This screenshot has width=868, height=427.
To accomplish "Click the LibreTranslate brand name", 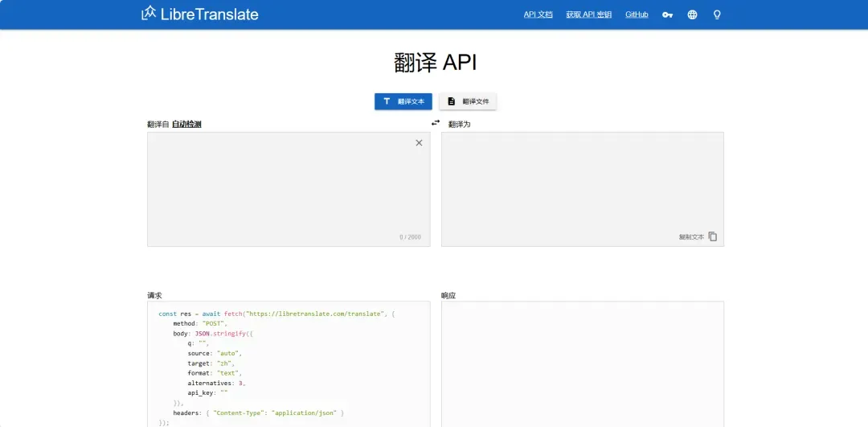I will [209, 14].
